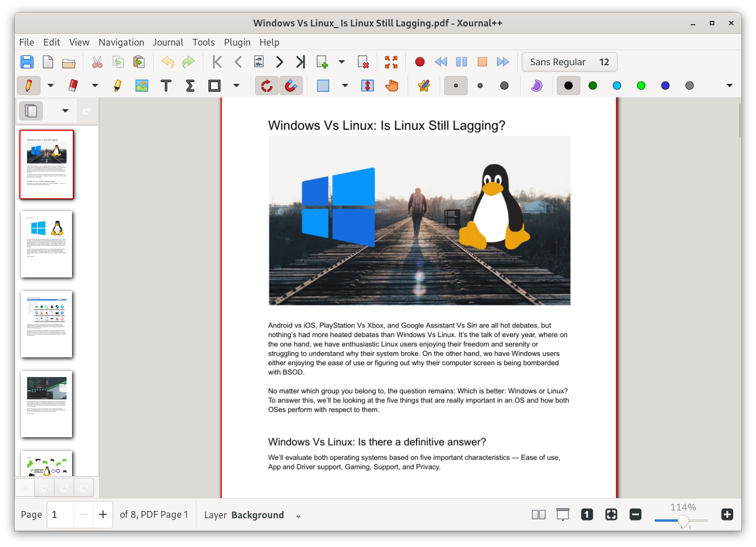Open the Insert Image tool

(141, 85)
